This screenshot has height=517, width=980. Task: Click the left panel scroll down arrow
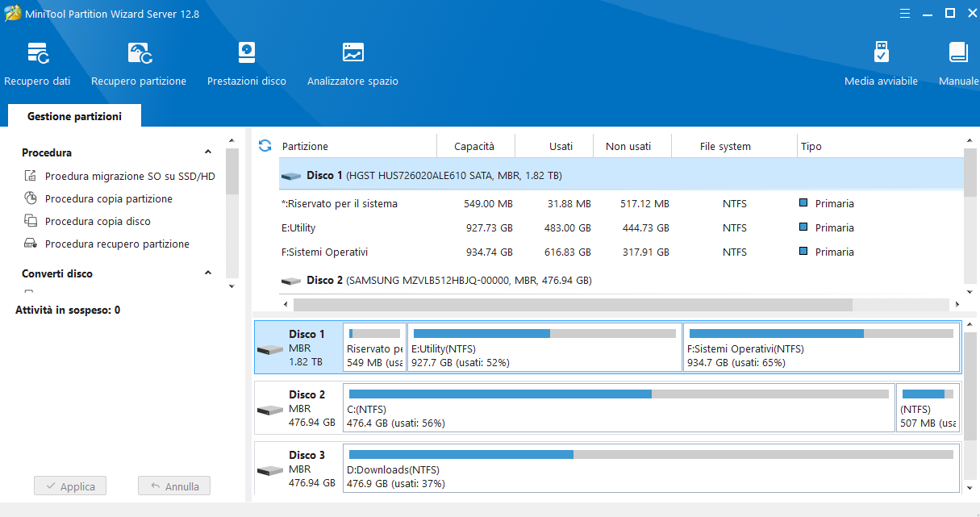[x=231, y=286]
